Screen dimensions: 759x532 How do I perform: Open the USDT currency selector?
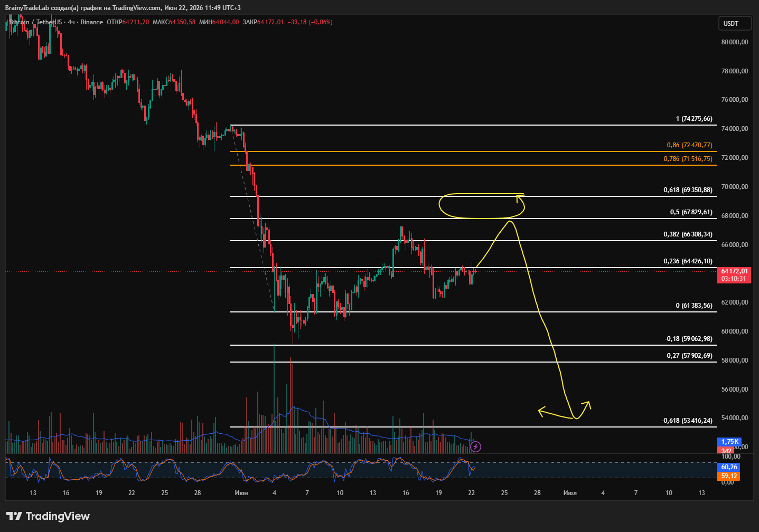tap(734, 24)
